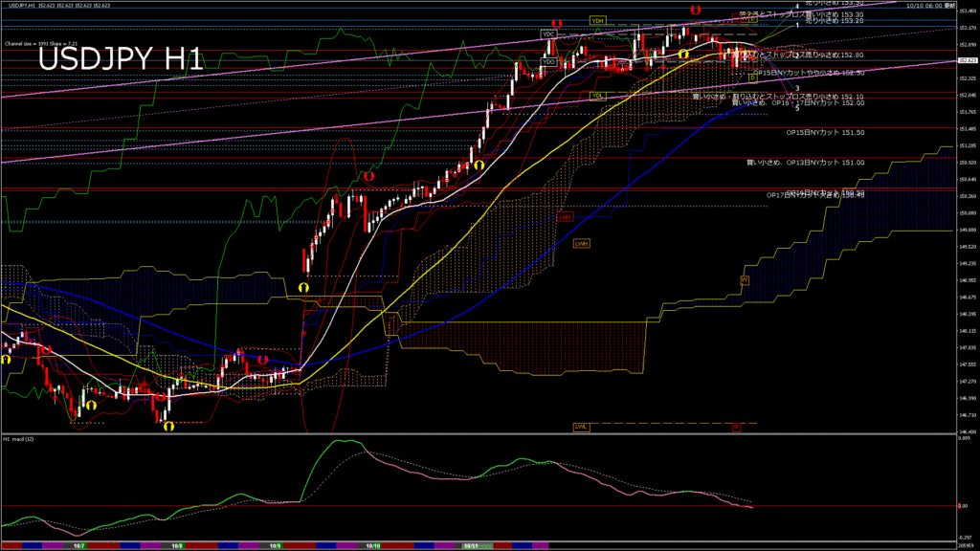The height and width of the screenshot is (551, 980).
Task: Click the '買い小さめ、OP13日NYカット 151.00' label
Action: [x=805, y=163]
